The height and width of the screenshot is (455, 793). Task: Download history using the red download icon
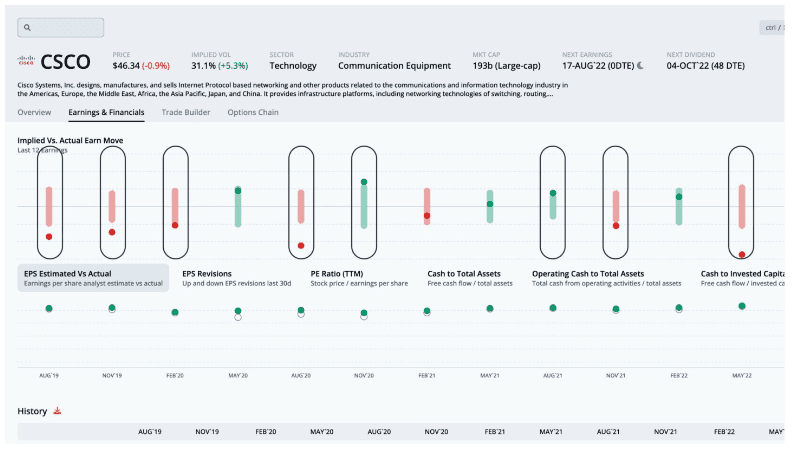pyautogui.click(x=58, y=411)
